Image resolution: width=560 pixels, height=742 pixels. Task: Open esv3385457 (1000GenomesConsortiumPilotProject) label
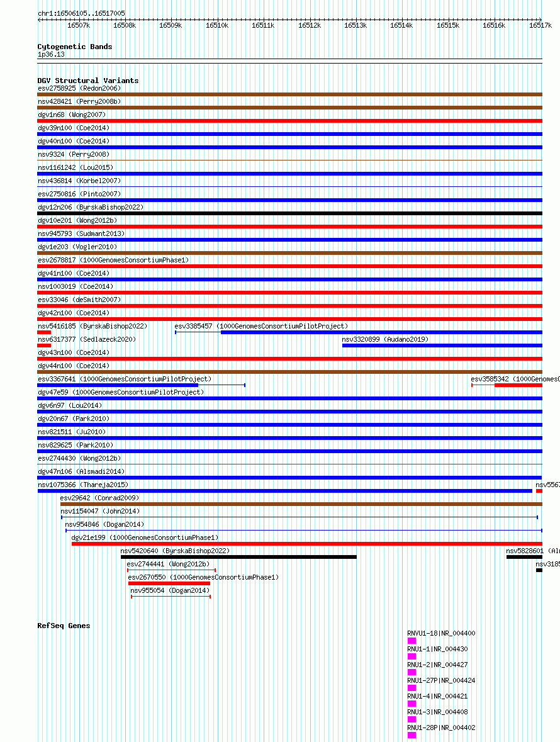261,327
